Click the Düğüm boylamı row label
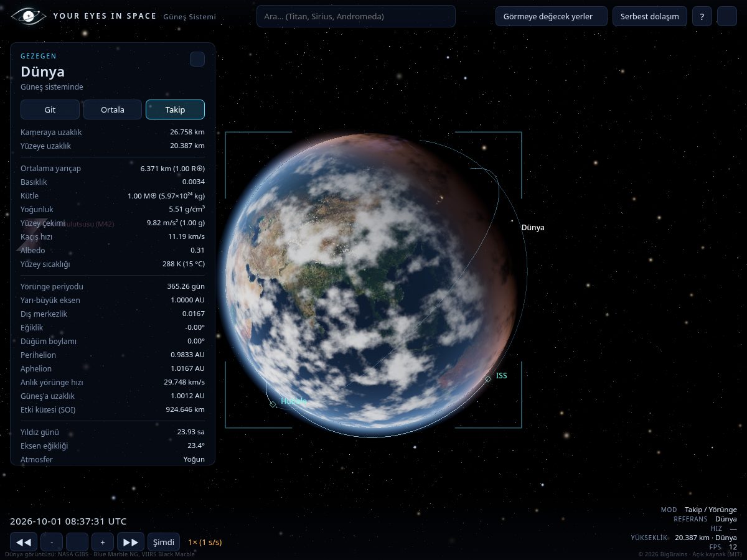 click(x=49, y=341)
